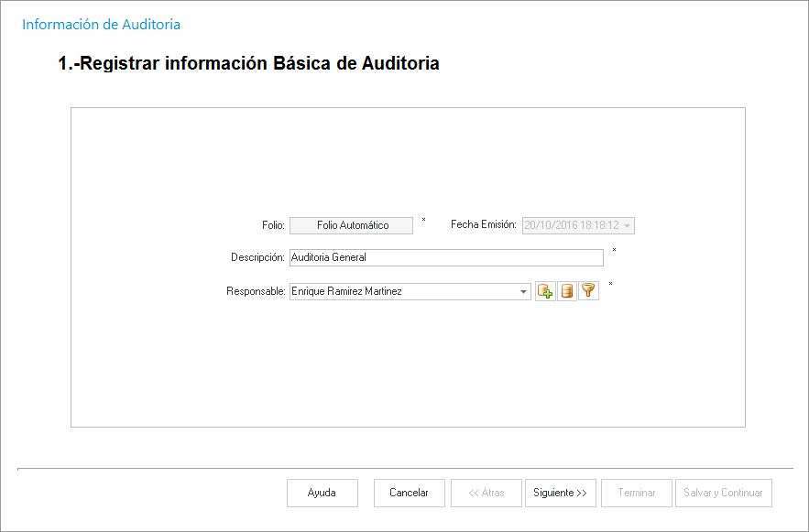Go to next step with Siguiente >>

(x=560, y=493)
